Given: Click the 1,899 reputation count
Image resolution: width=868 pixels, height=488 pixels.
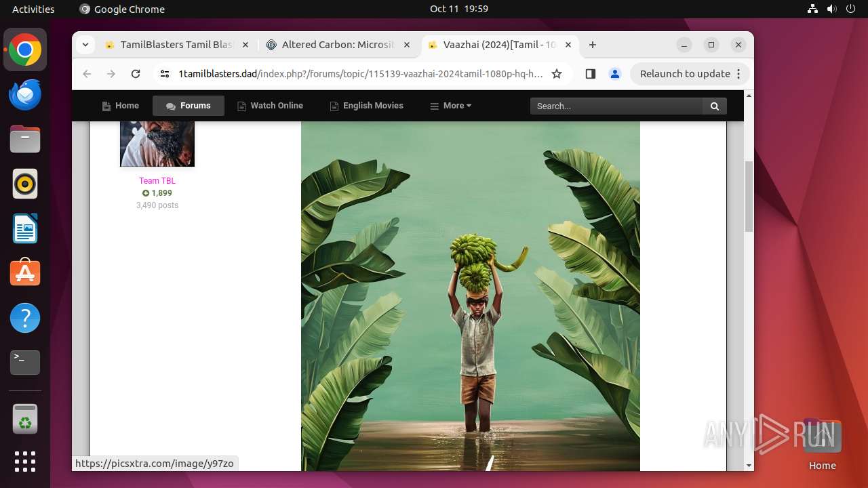Looking at the screenshot, I should click(157, 193).
